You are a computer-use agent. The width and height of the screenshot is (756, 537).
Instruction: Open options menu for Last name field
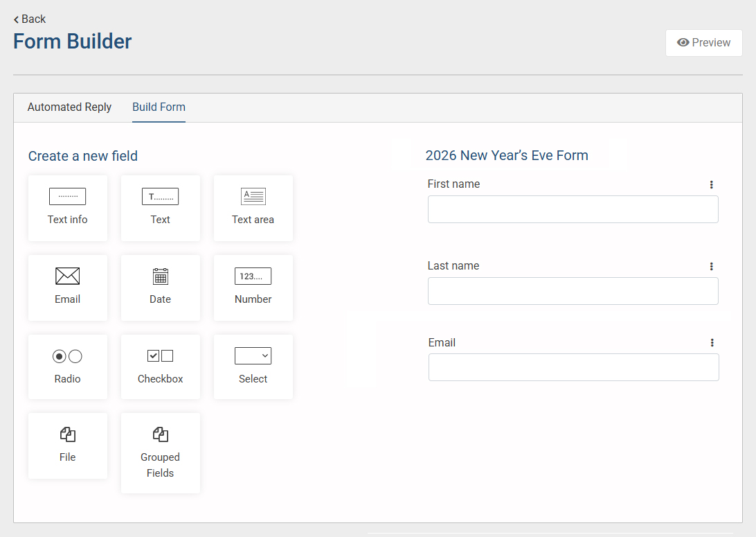click(711, 266)
